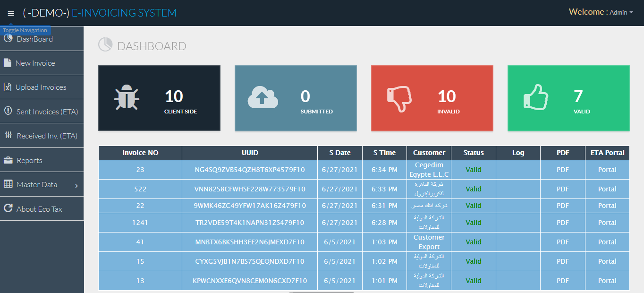Click the Received Inv. sliders icon
The width and height of the screenshot is (644, 293).
click(8, 136)
